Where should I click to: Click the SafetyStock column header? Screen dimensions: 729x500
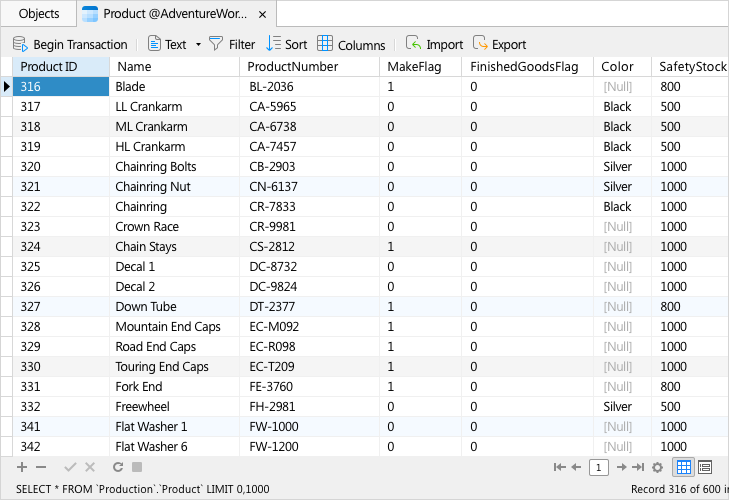(x=690, y=67)
